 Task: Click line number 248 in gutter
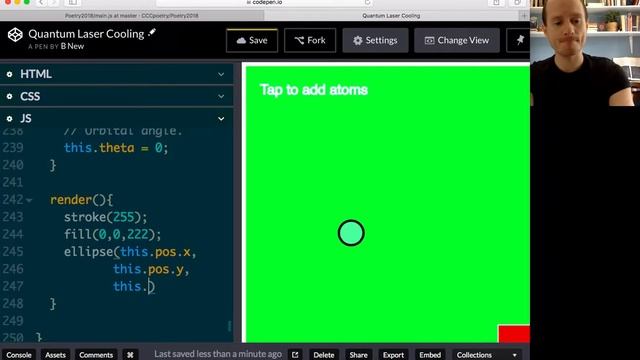click(x=13, y=304)
